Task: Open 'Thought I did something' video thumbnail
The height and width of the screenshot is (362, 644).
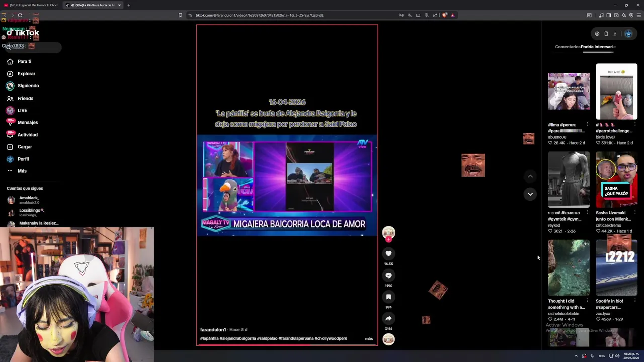Action: click(x=569, y=267)
